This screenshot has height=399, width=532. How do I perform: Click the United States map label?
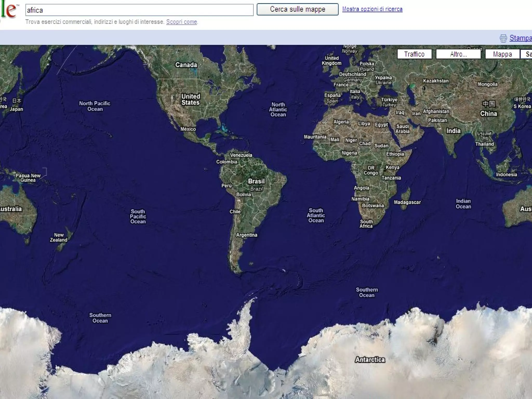[190, 99]
